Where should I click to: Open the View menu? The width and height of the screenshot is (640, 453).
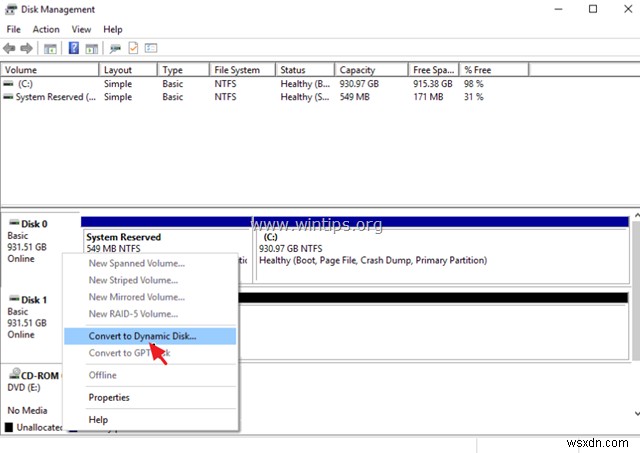(x=81, y=29)
